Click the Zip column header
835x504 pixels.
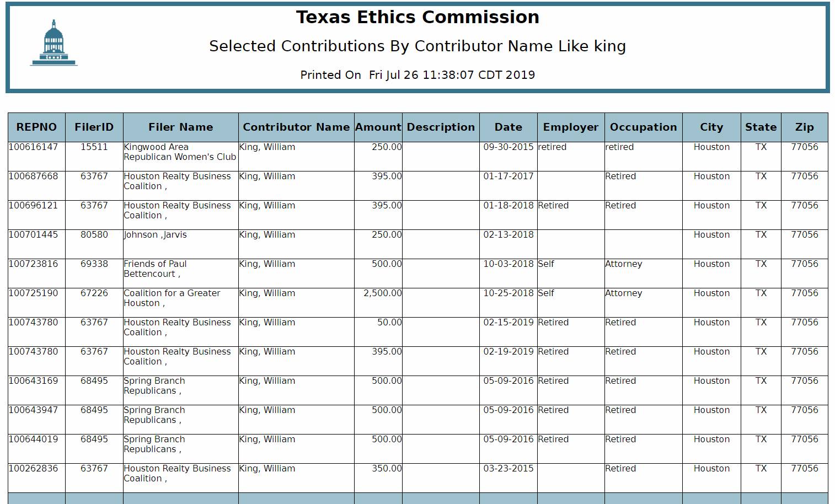[805, 127]
